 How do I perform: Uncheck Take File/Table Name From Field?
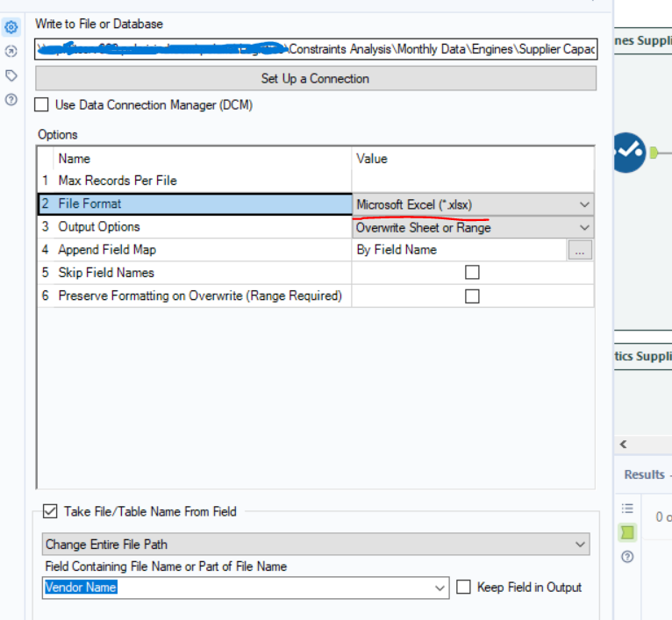click(x=50, y=511)
